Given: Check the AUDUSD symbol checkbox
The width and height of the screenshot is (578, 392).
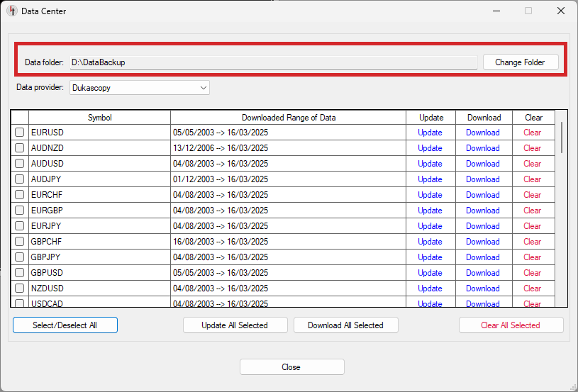Looking at the screenshot, I should (20, 163).
